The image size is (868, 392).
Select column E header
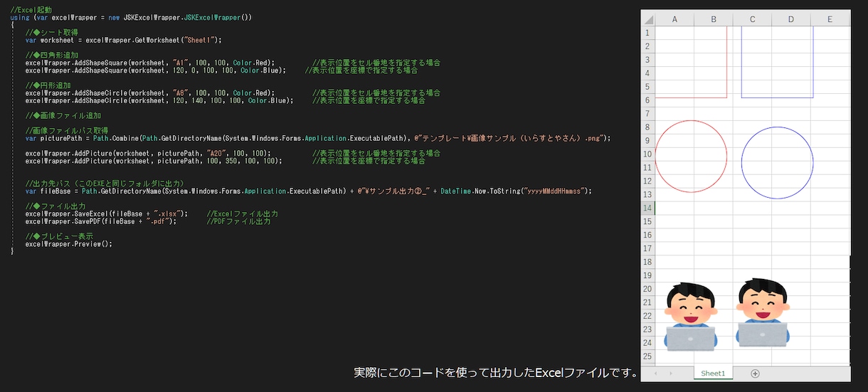tap(830, 19)
